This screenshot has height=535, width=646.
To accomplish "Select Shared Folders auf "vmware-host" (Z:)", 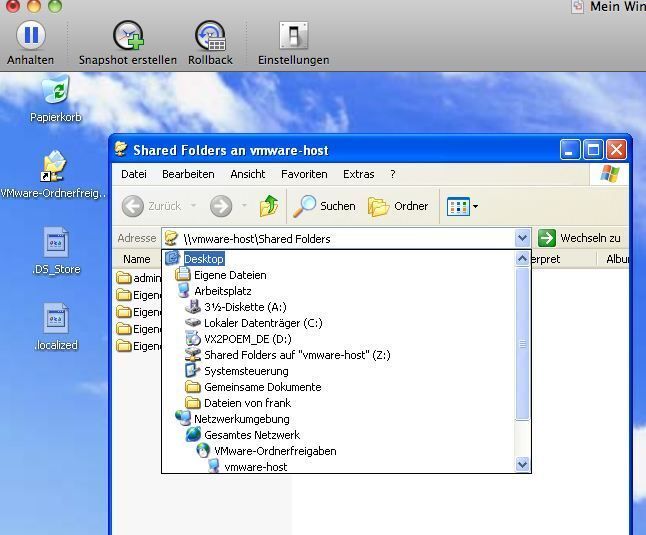I will point(297,355).
